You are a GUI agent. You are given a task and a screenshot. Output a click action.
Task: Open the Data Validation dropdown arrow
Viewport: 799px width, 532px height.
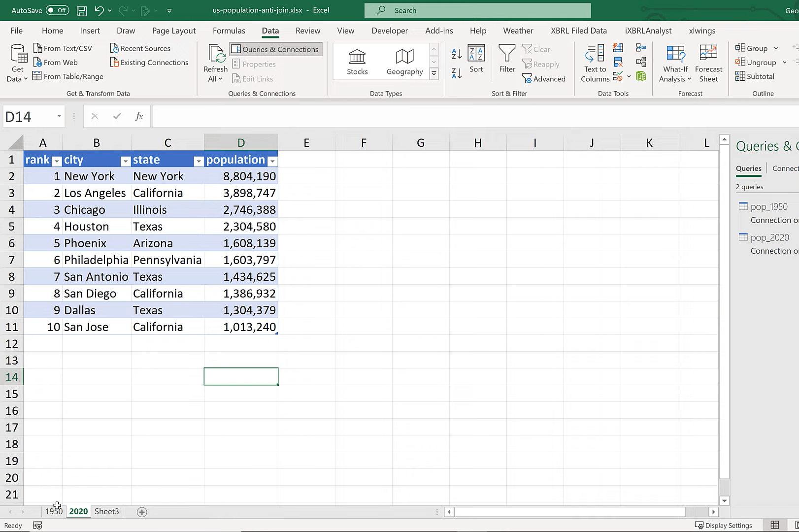coord(629,76)
